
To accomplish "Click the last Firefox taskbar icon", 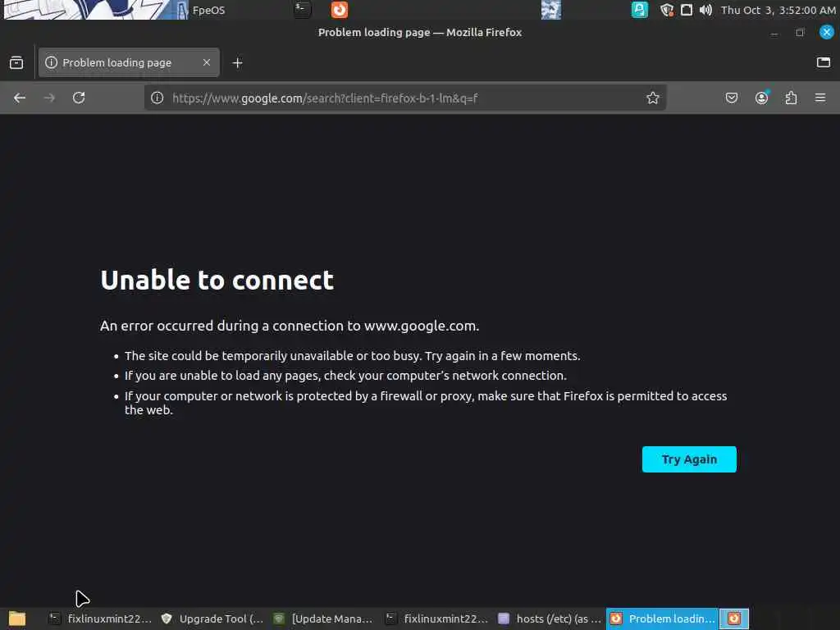I will (734, 619).
